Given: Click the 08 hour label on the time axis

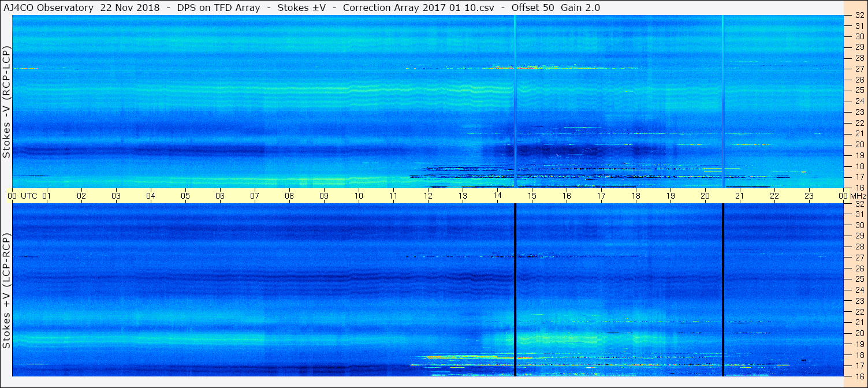Looking at the screenshot, I should click(x=289, y=196).
